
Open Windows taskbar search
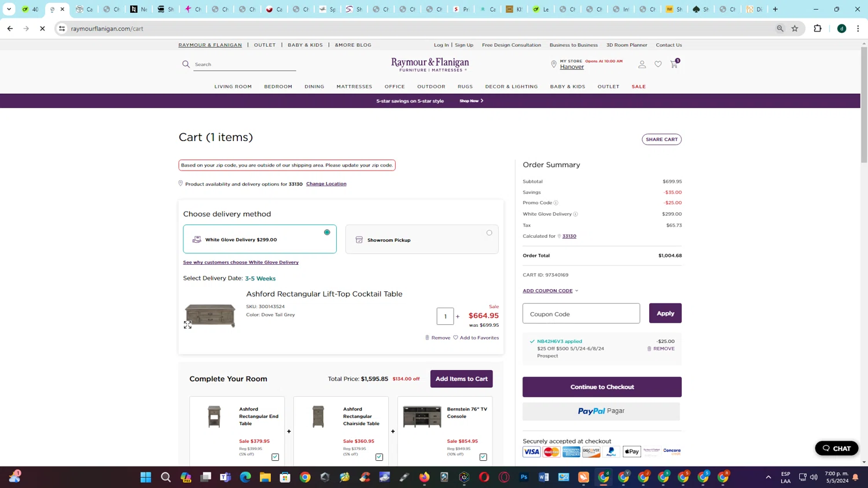166,477
